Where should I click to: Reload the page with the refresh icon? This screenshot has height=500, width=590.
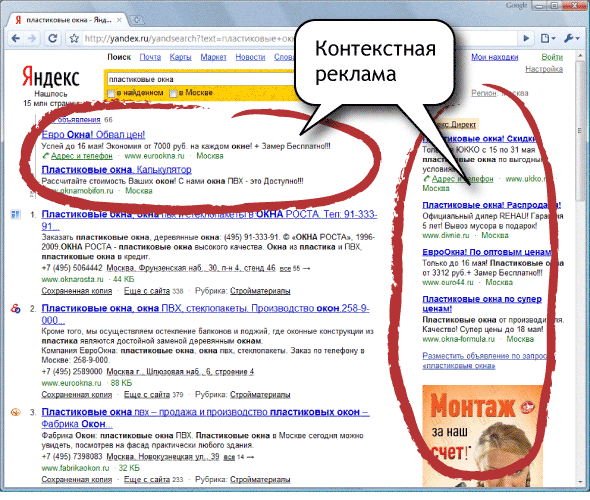53,38
